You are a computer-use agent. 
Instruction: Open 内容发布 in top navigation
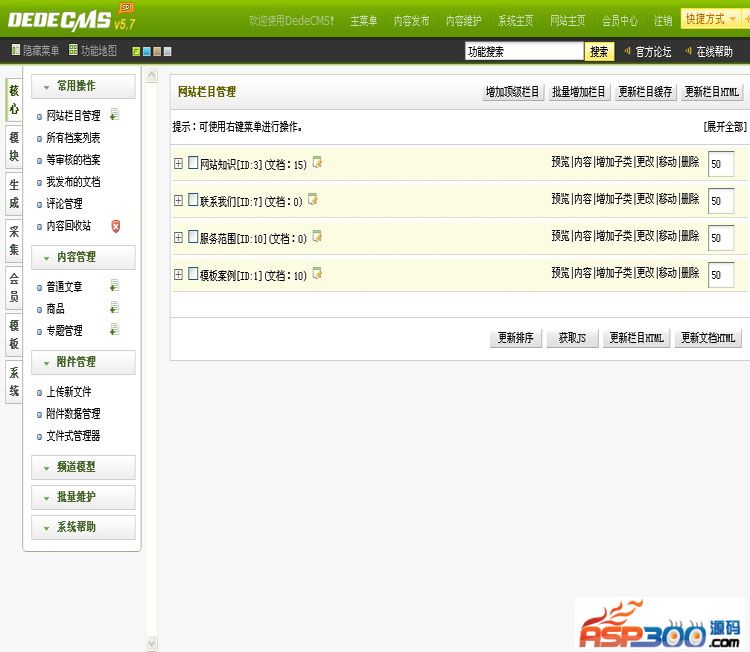(411, 21)
